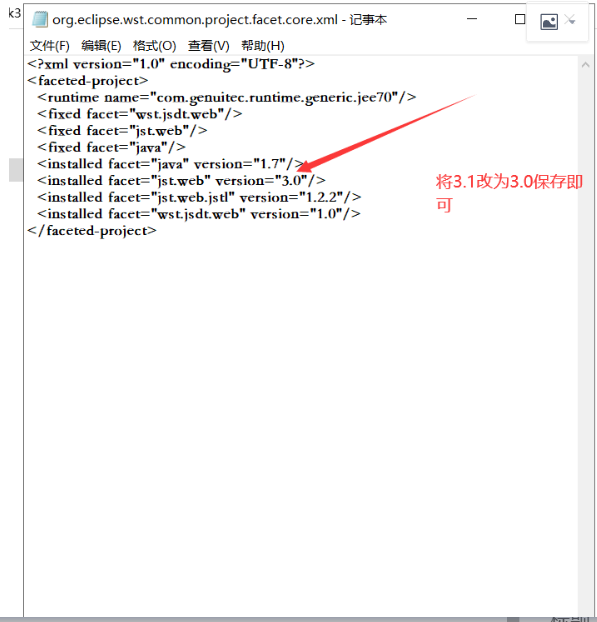Click the image overlay icon at top right
This screenshot has width=597, height=622.
tap(549, 21)
